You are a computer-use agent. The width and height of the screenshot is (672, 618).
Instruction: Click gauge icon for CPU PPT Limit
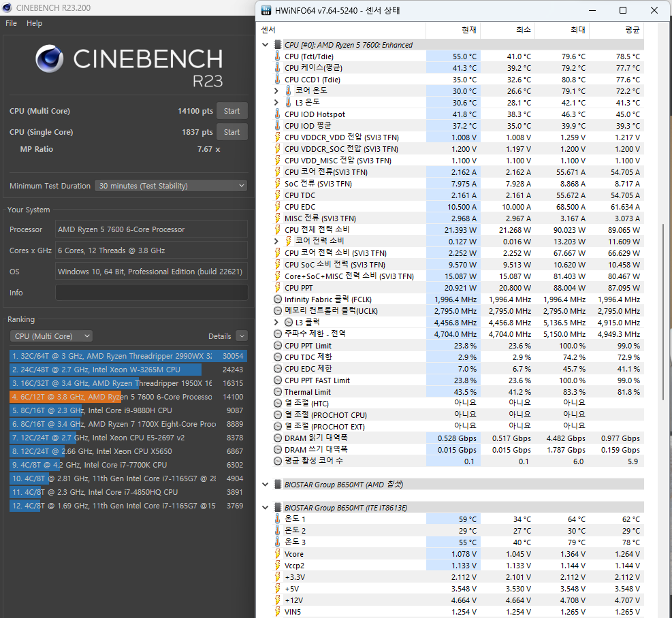coord(277,346)
